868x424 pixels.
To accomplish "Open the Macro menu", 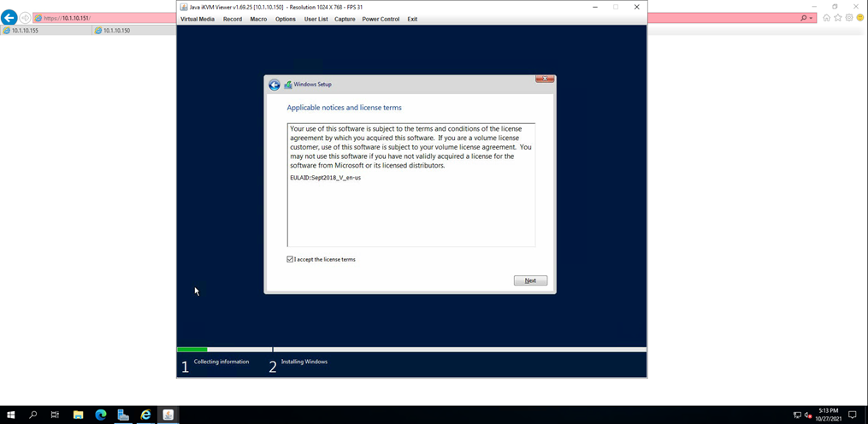I will tap(258, 19).
